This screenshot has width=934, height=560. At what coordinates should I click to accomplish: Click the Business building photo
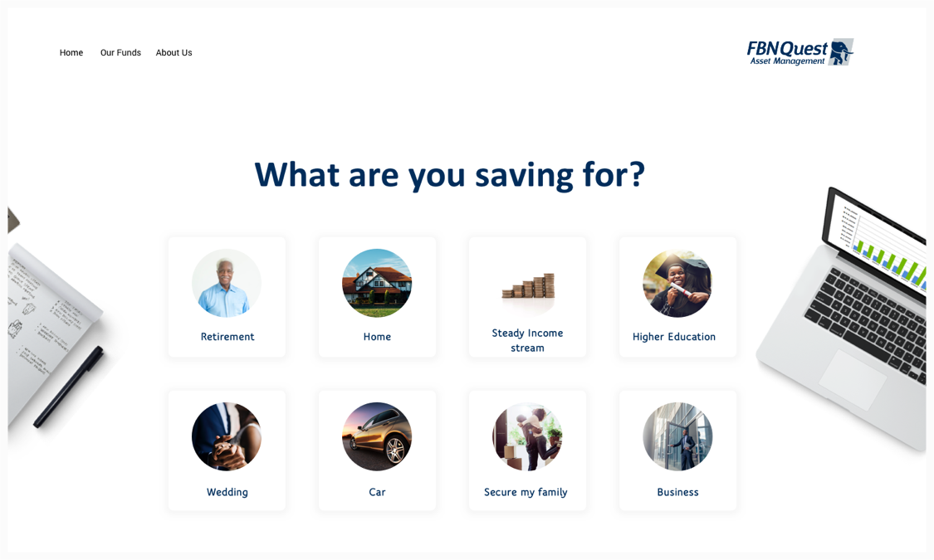click(x=677, y=436)
